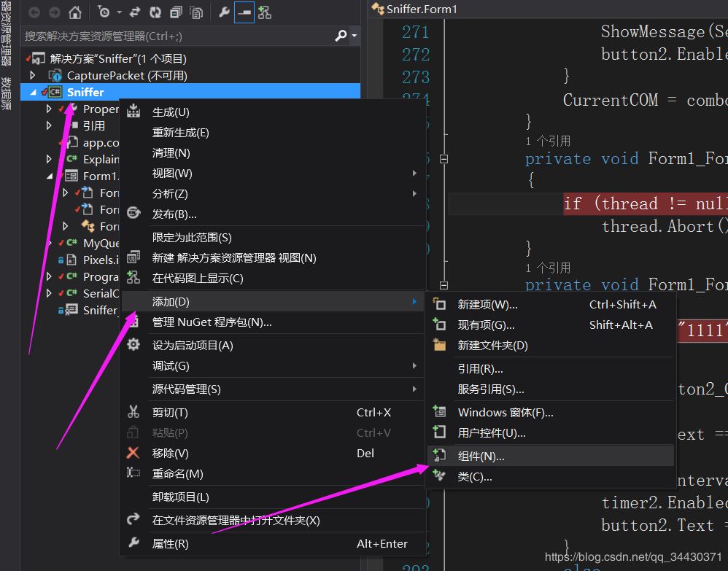Screen dimensions: 728x571
Task: Choose 服务引用(S)... in the submenu
Action: [551, 389]
